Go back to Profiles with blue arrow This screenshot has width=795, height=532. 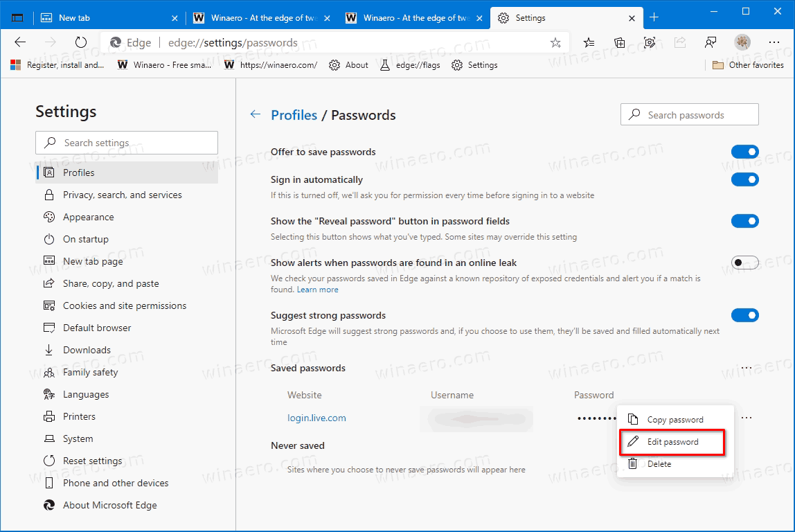256,114
